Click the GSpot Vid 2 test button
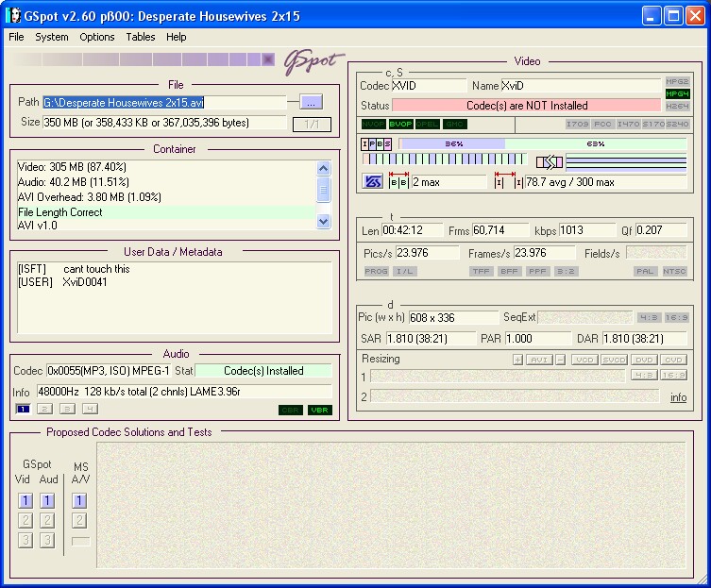711x588 pixels. [x=25, y=520]
